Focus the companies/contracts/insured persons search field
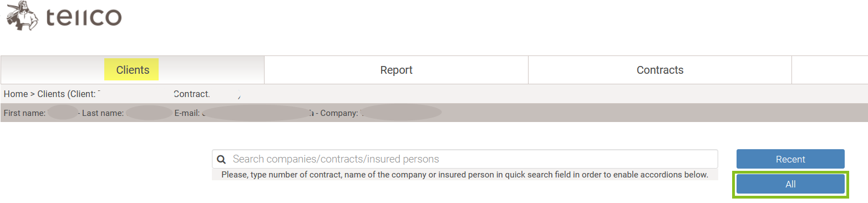Viewport: 868px width, 203px height. tap(465, 159)
